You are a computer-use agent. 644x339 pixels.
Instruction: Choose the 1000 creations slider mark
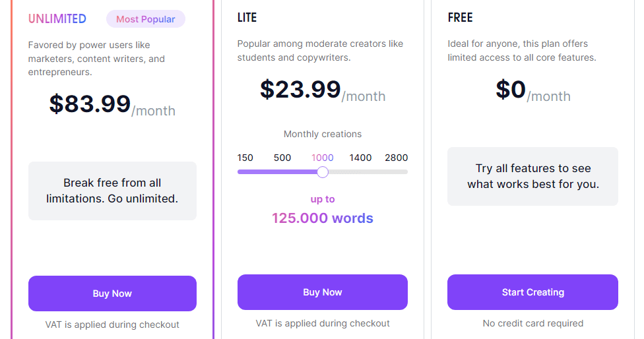pos(323,158)
